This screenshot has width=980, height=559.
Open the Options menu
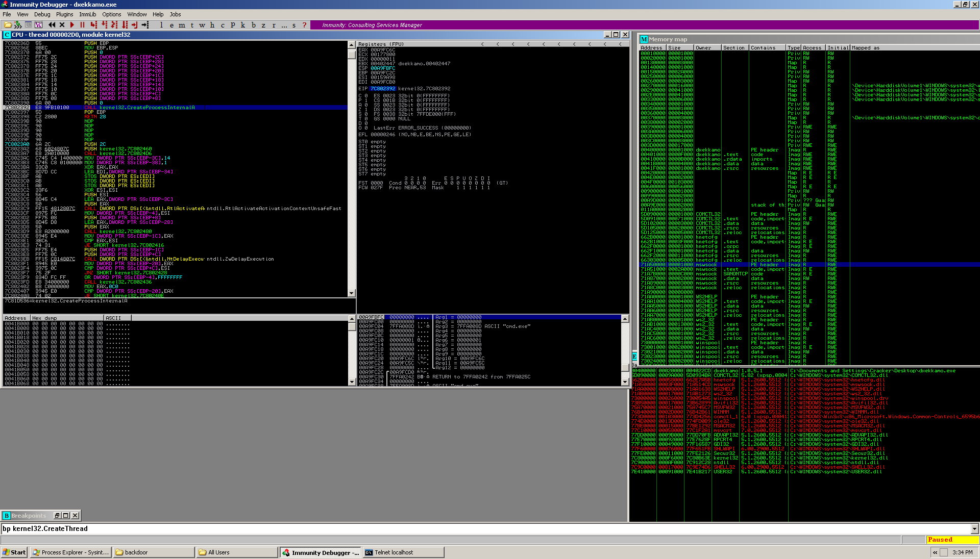click(x=112, y=14)
